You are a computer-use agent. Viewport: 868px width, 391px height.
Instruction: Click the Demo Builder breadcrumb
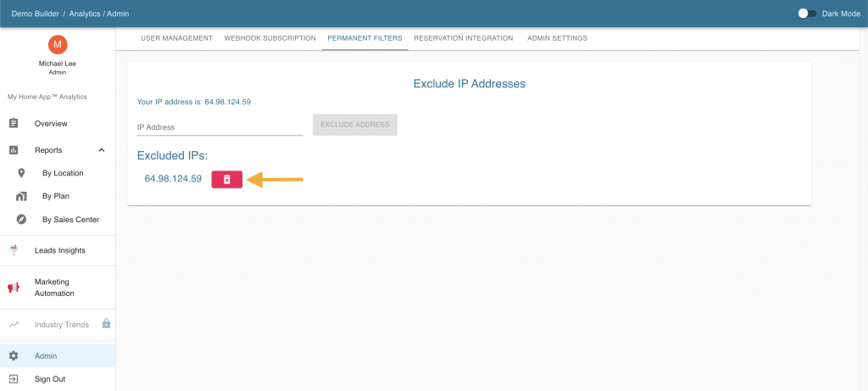coord(36,14)
